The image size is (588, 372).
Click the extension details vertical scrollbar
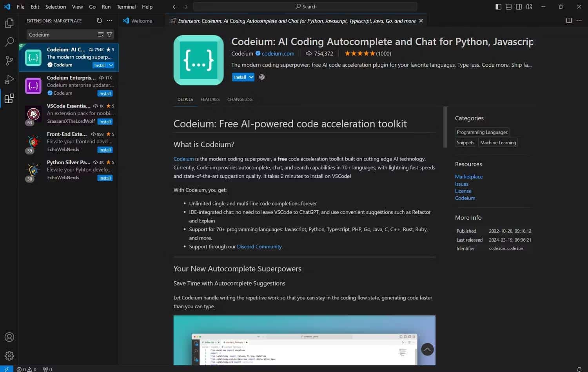coord(445,127)
